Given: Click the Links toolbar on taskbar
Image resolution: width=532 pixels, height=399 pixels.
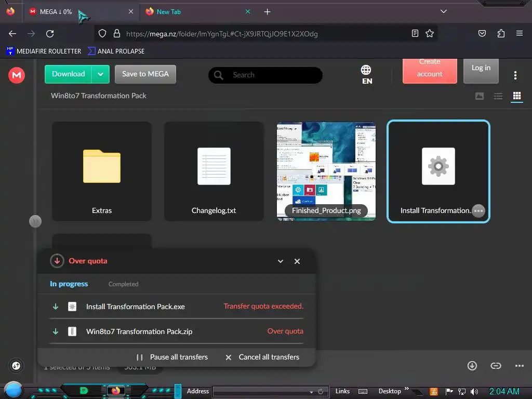Looking at the screenshot, I should coord(342,391).
